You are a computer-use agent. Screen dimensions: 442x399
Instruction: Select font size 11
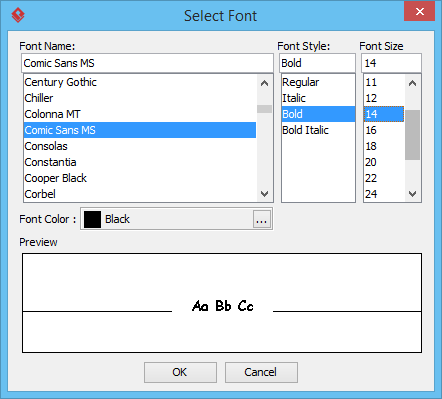pyautogui.click(x=384, y=82)
